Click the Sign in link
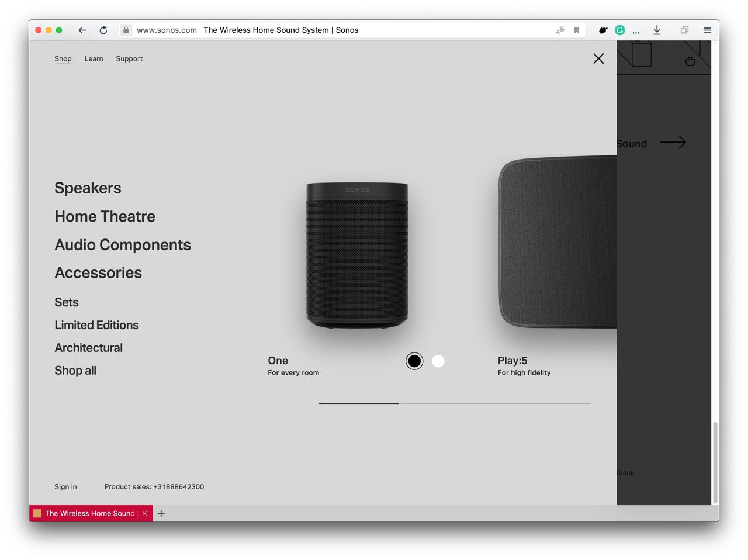 [65, 487]
